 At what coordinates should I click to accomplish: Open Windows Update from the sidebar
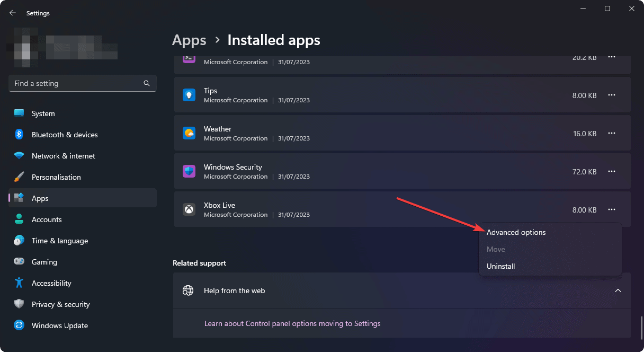click(59, 325)
